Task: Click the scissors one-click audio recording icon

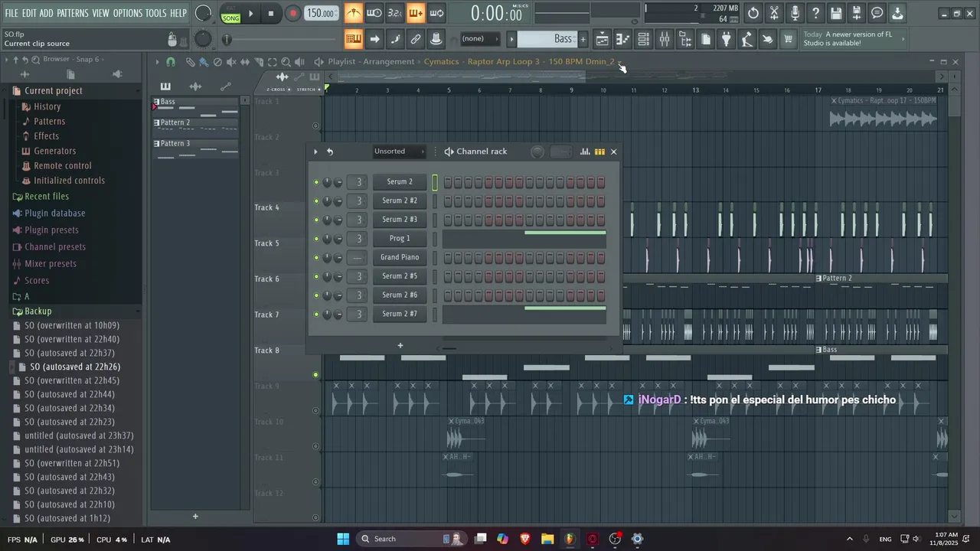Action: click(x=774, y=13)
